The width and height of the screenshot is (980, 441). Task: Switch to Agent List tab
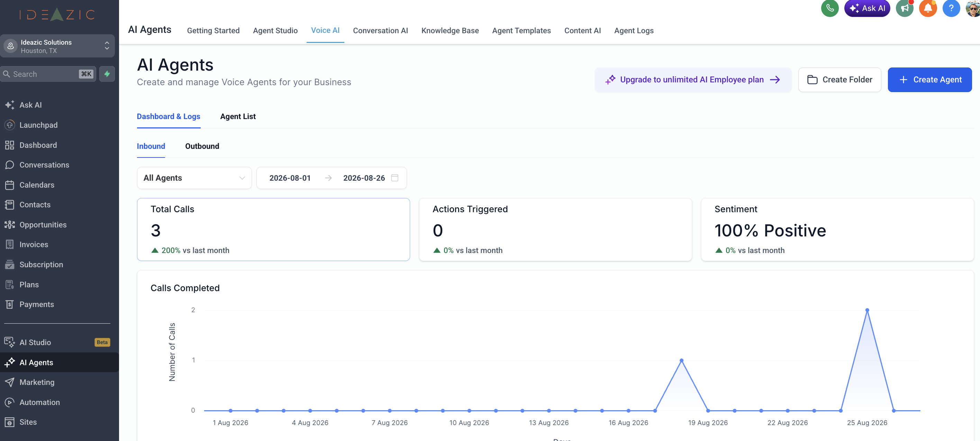click(x=238, y=116)
